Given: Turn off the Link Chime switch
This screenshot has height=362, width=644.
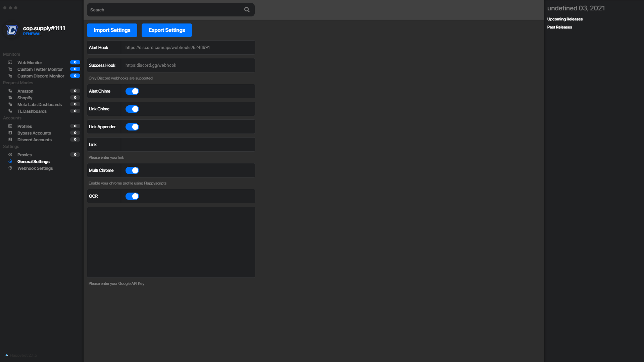Looking at the screenshot, I should pyautogui.click(x=132, y=109).
